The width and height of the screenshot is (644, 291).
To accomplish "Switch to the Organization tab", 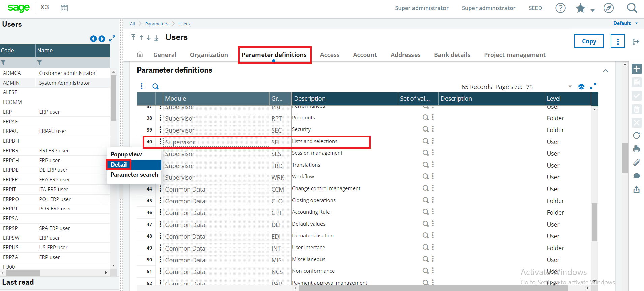I will point(209,55).
